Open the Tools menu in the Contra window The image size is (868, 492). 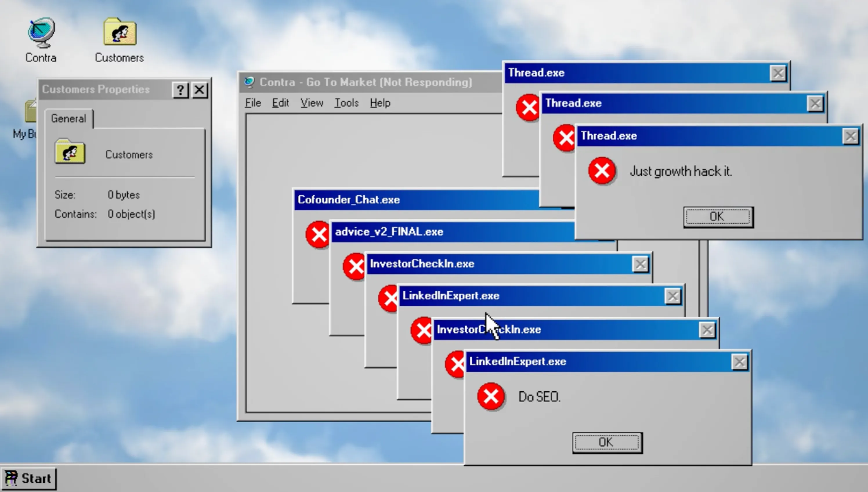pyautogui.click(x=346, y=103)
